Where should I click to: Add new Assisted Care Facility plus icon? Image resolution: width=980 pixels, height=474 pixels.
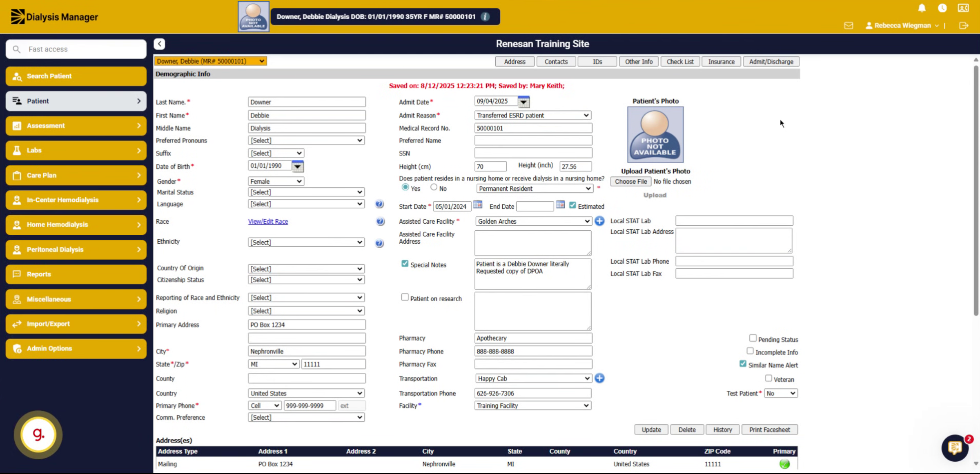(x=599, y=221)
